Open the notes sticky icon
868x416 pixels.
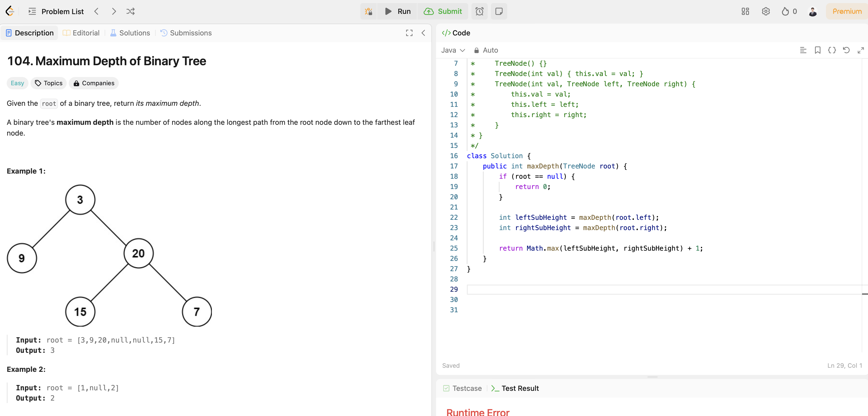499,12
